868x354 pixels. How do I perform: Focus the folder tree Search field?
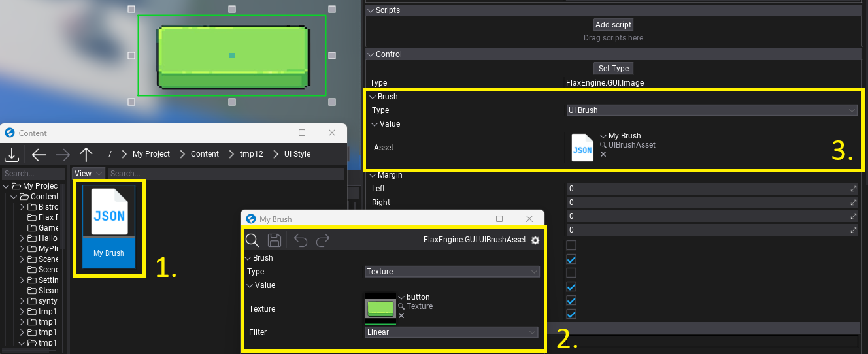click(x=33, y=174)
